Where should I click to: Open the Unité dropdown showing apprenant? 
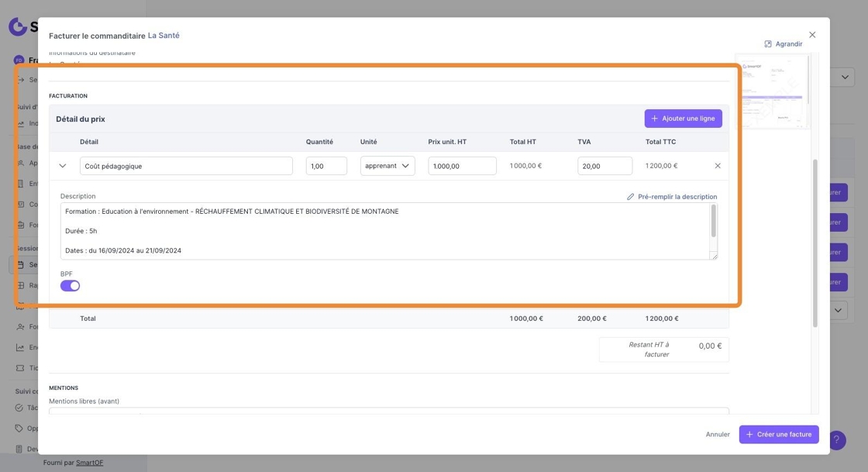click(x=387, y=166)
